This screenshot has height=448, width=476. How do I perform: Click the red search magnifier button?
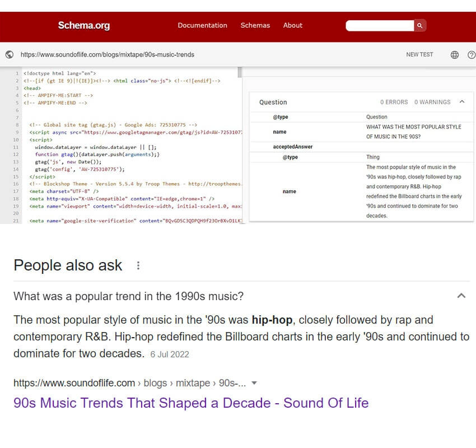(420, 26)
